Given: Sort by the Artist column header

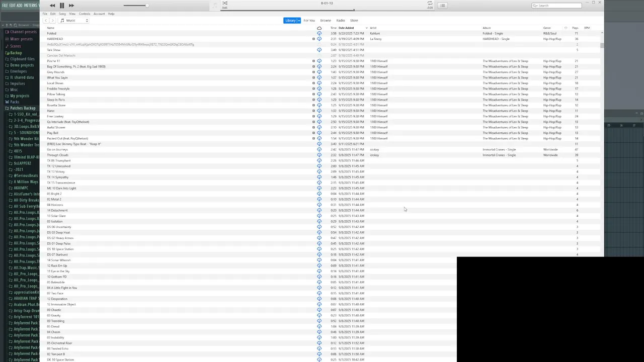Looking at the screenshot, I should [x=373, y=28].
